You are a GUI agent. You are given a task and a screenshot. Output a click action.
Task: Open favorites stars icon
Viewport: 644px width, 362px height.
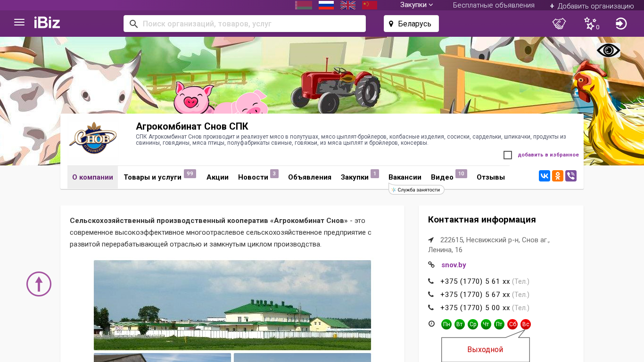(591, 24)
